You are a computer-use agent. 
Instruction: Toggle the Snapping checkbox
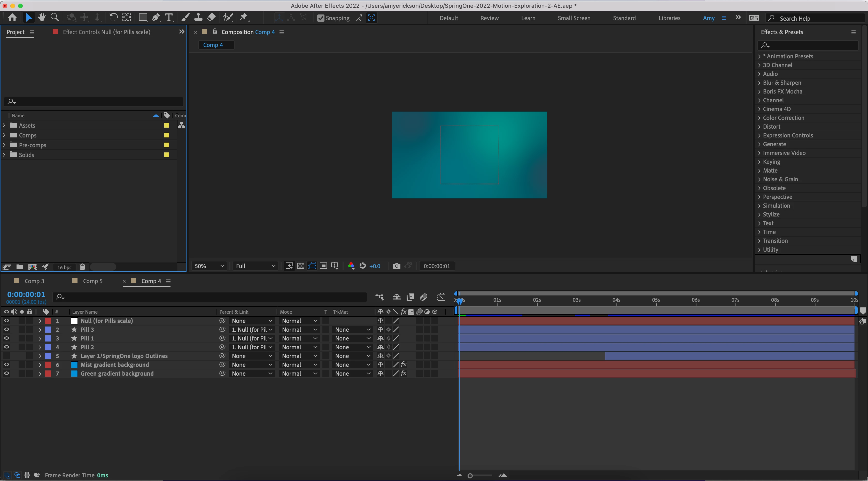[321, 18]
